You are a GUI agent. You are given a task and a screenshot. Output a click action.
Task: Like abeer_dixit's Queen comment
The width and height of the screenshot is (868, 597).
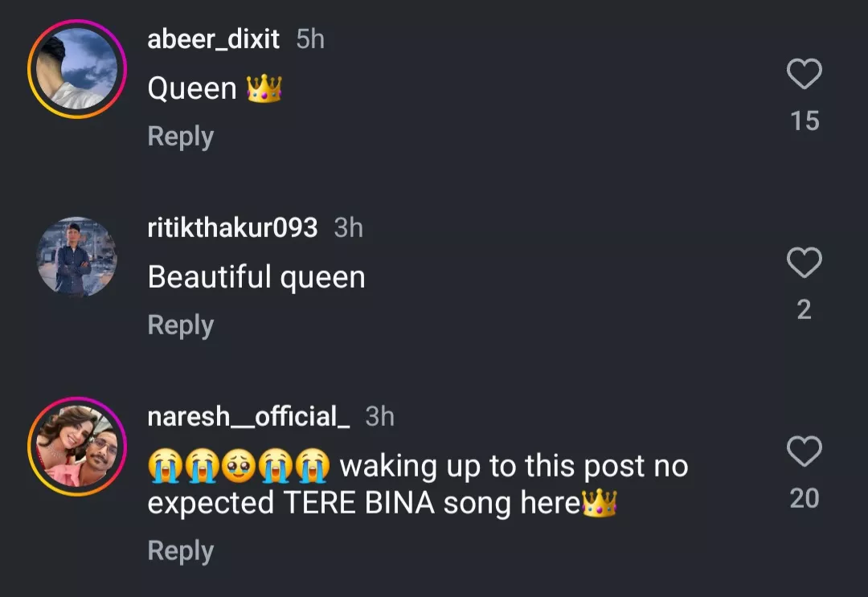804,75
